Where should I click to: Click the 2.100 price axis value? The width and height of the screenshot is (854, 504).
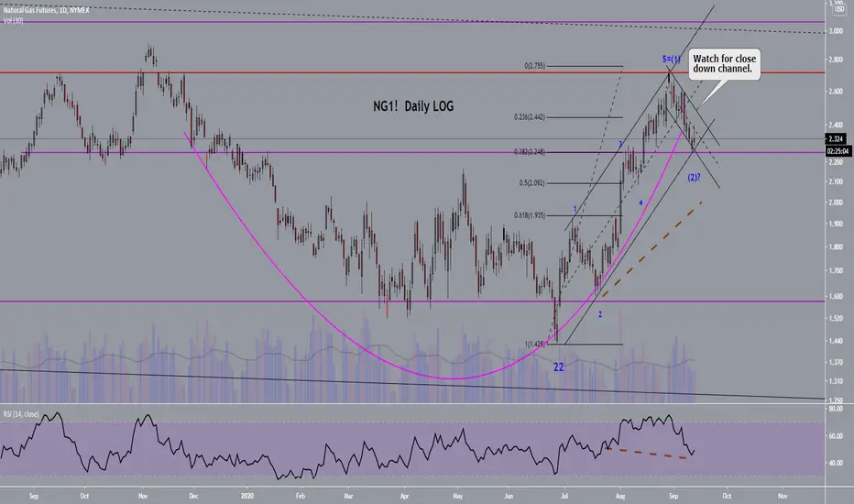coord(836,181)
